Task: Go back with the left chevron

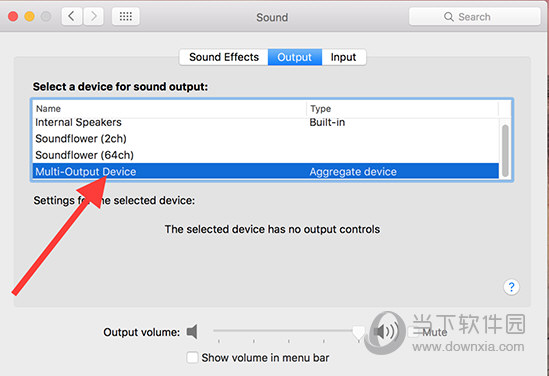Action: (x=72, y=16)
